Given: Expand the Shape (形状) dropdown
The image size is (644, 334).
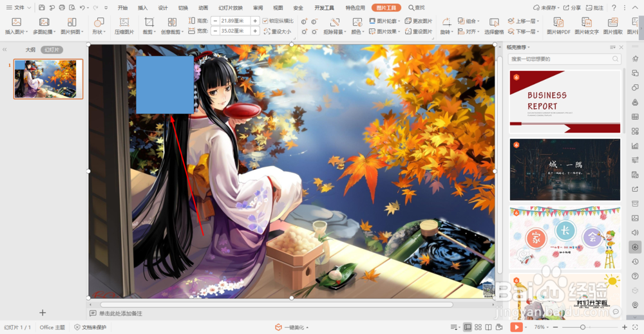Looking at the screenshot, I should [x=99, y=26].
